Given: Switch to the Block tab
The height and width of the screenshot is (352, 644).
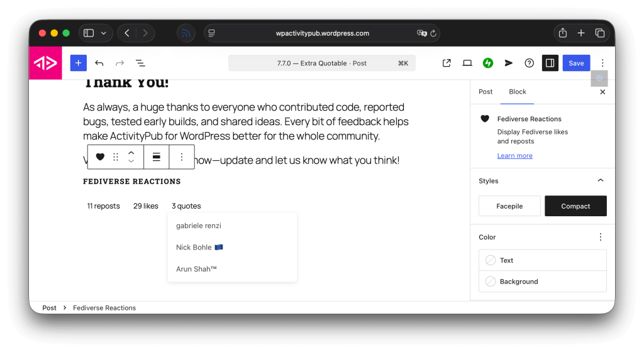Looking at the screenshot, I should pyautogui.click(x=518, y=92).
